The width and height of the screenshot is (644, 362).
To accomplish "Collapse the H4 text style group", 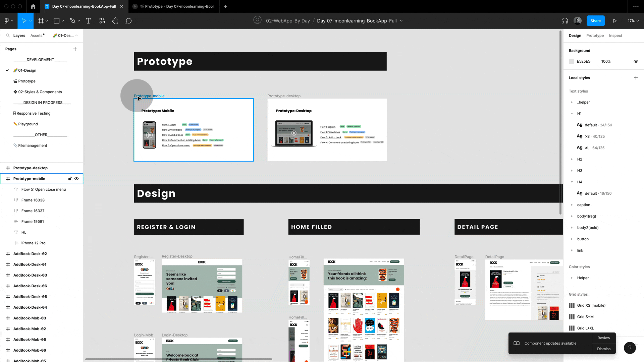I will click(572, 182).
